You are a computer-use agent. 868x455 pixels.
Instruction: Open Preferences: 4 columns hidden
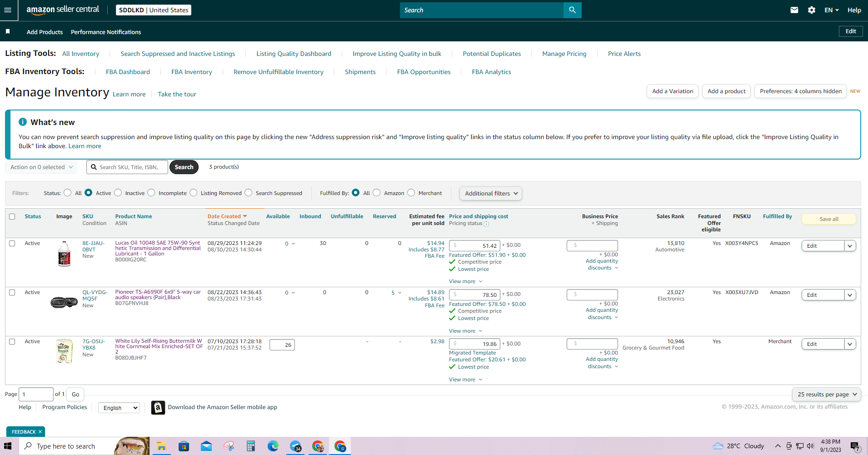tap(800, 91)
